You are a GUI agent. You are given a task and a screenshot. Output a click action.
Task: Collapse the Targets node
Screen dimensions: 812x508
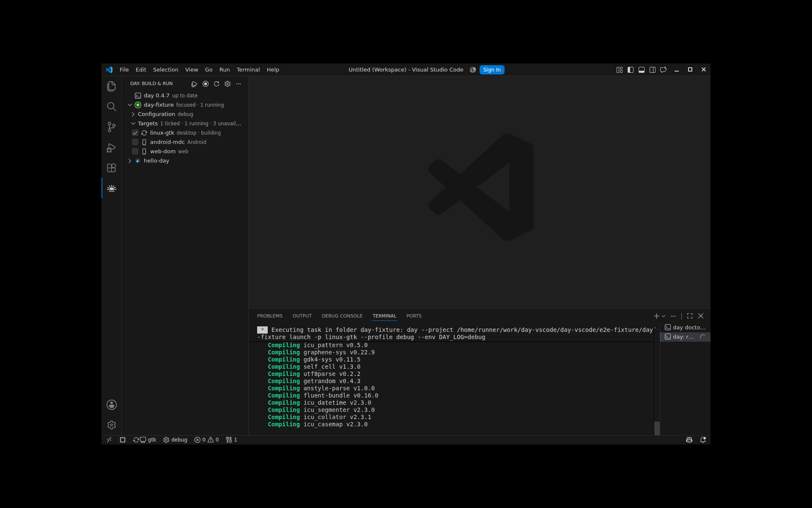click(133, 124)
